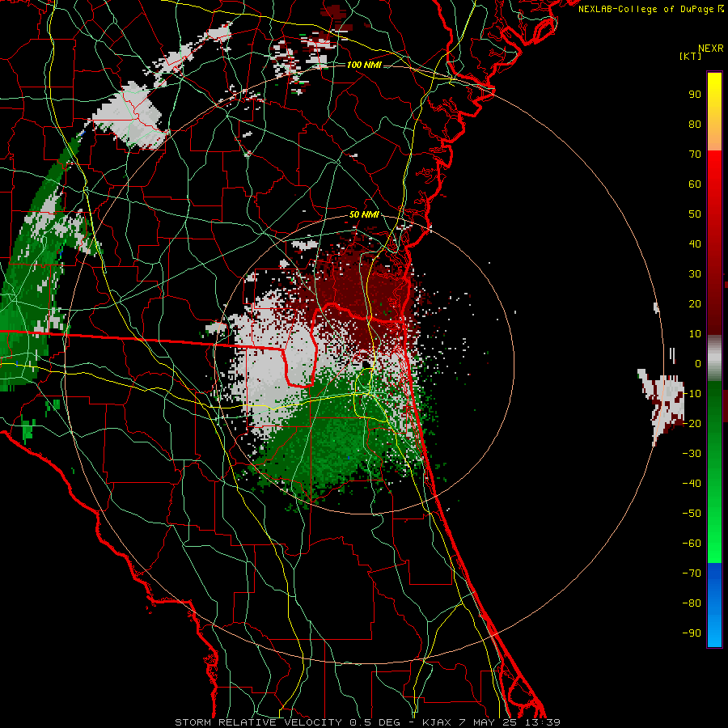Click the -90 value on velocity scale
728x728 pixels.
point(692,633)
